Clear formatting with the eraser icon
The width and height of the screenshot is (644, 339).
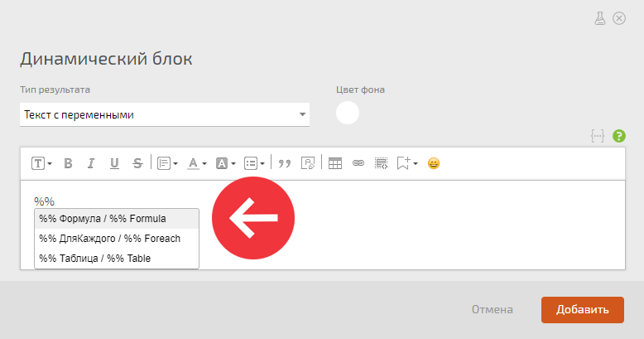308,163
